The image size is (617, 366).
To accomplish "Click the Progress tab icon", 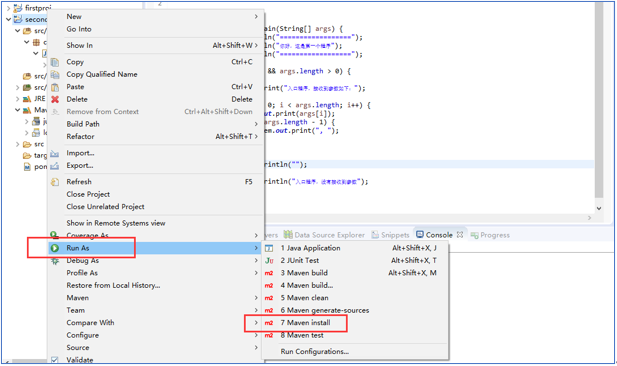I will [474, 235].
